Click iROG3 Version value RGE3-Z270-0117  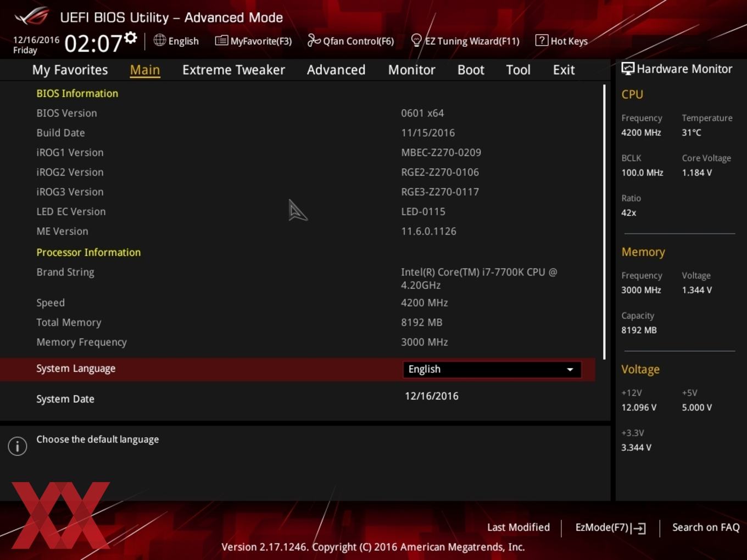[440, 192]
